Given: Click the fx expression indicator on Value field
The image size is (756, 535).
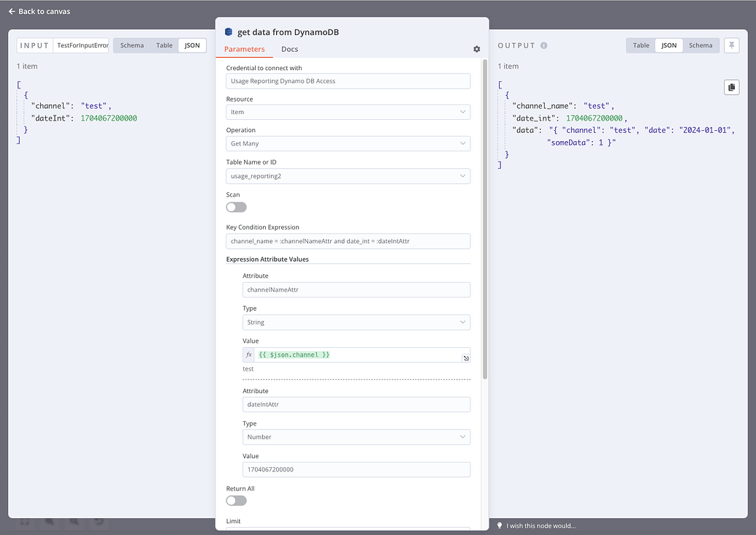Looking at the screenshot, I should [248, 354].
